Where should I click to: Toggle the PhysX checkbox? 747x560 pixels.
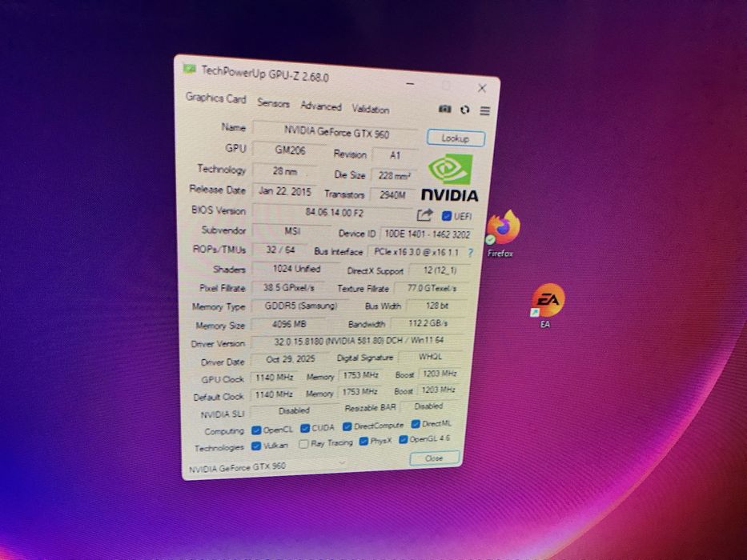363,441
